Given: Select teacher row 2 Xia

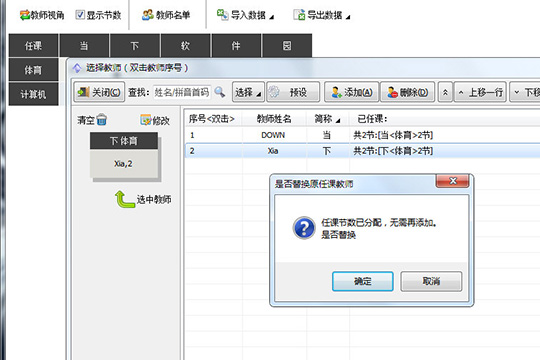Looking at the screenshot, I should [362, 151].
